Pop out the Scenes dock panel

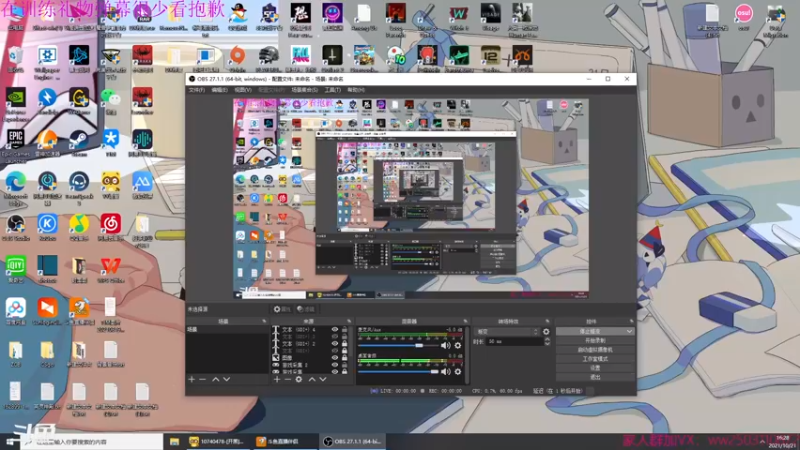(264, 321)
